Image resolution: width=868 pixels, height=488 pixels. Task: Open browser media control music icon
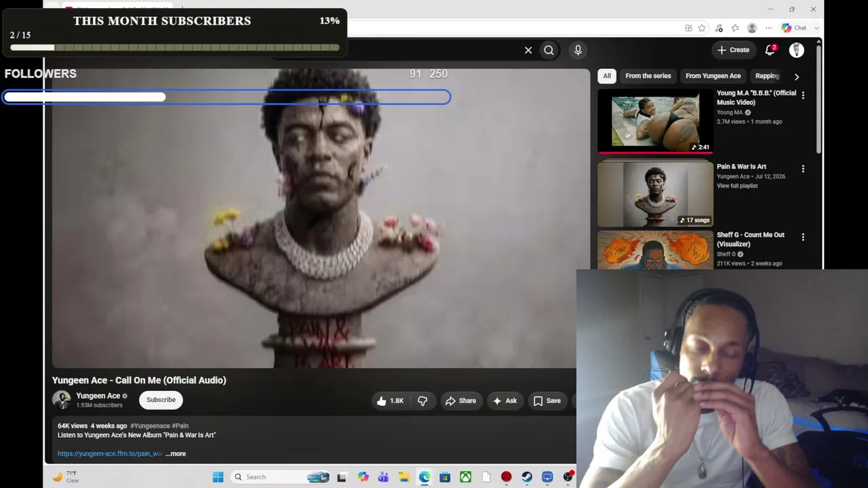point(719,28)
